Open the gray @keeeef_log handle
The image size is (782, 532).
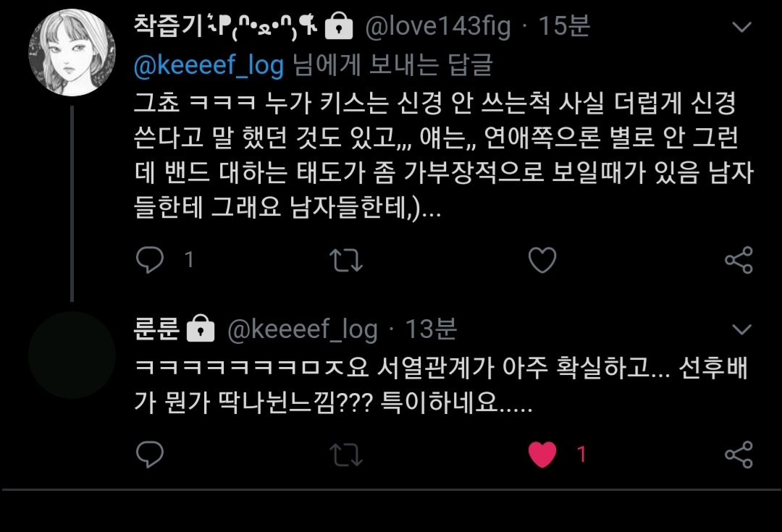coord(302,329)
